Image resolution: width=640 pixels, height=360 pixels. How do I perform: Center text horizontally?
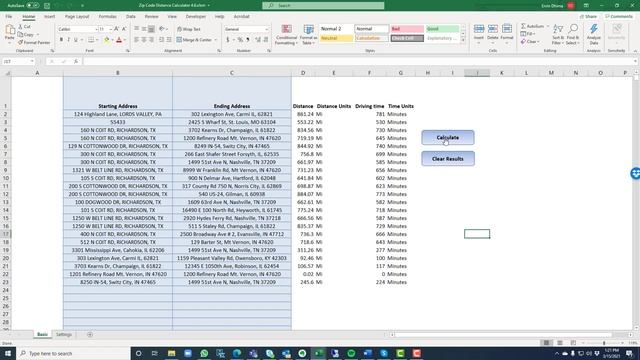pos(144,40)
